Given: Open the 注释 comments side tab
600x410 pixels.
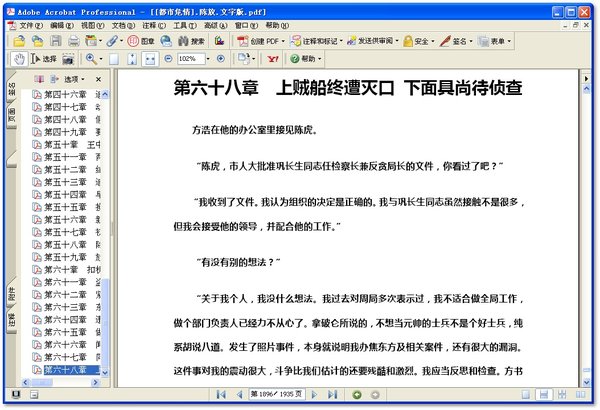Looking at the screenshot, I should [12, 319].
